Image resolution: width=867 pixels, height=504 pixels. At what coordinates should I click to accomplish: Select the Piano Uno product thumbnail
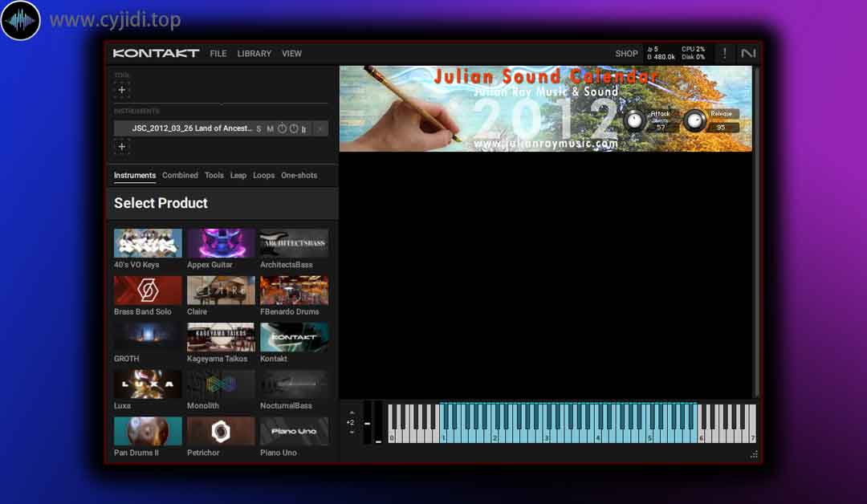294,431
